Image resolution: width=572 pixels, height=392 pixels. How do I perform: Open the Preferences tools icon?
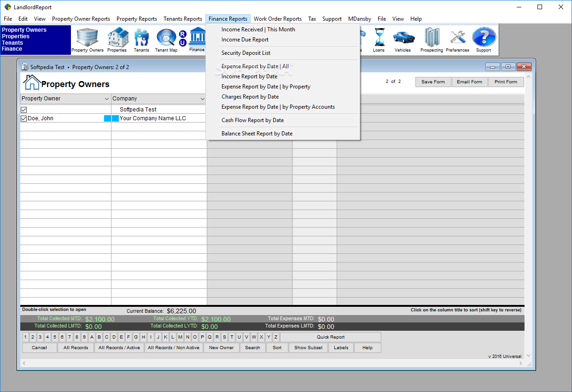[x=457, y=40]
